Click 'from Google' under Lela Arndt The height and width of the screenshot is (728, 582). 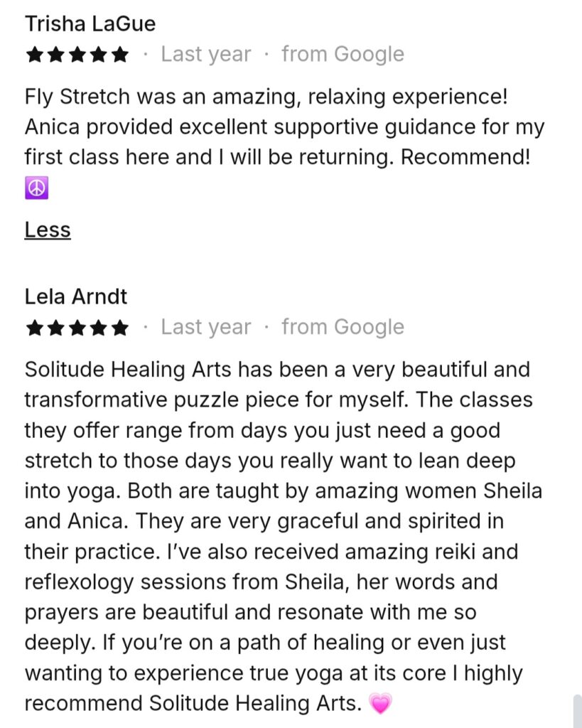343,327
